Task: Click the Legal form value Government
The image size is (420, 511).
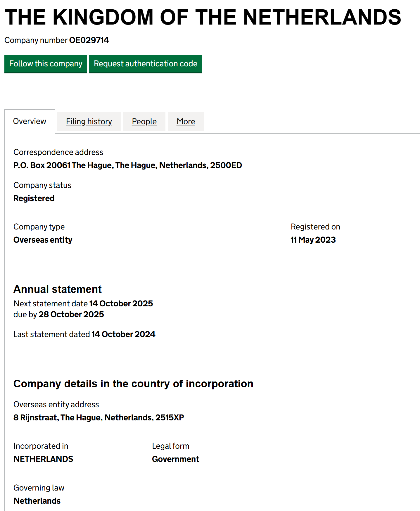Action: [175, 459]
